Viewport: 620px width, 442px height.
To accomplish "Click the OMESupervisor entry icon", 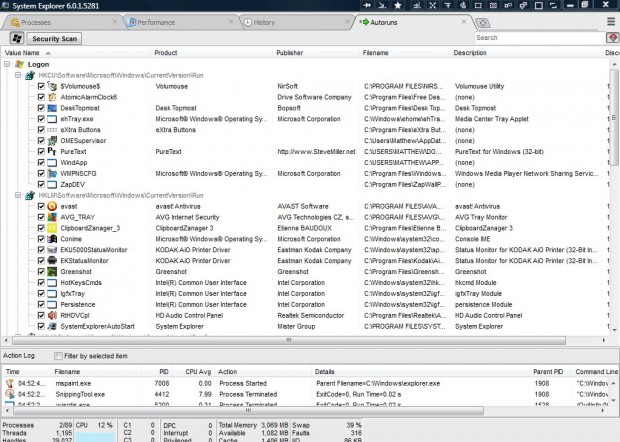I will tap(52, 140).
